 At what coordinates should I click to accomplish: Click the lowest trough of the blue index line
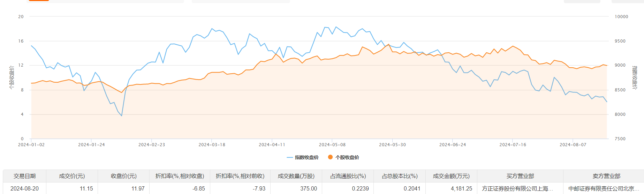(x=122, y=116)
